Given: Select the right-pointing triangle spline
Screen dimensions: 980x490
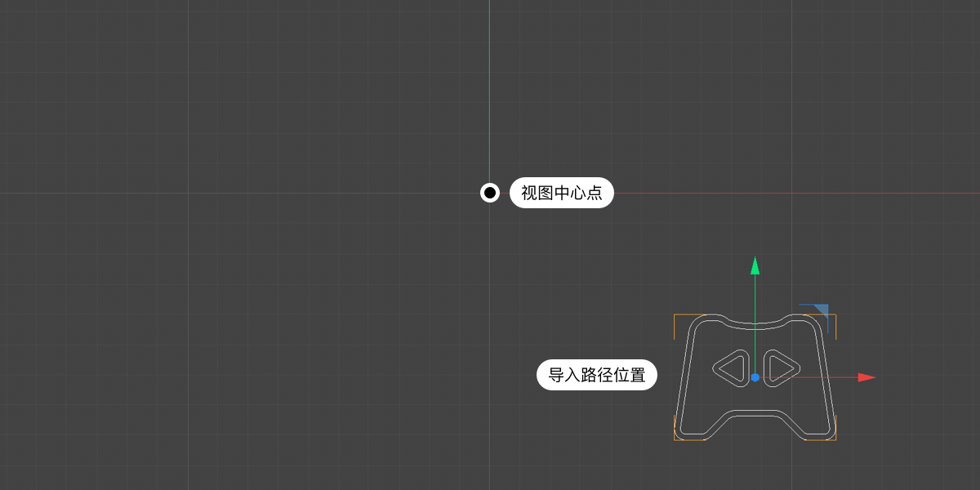Looking at the screenshot, I should [780, 367].
